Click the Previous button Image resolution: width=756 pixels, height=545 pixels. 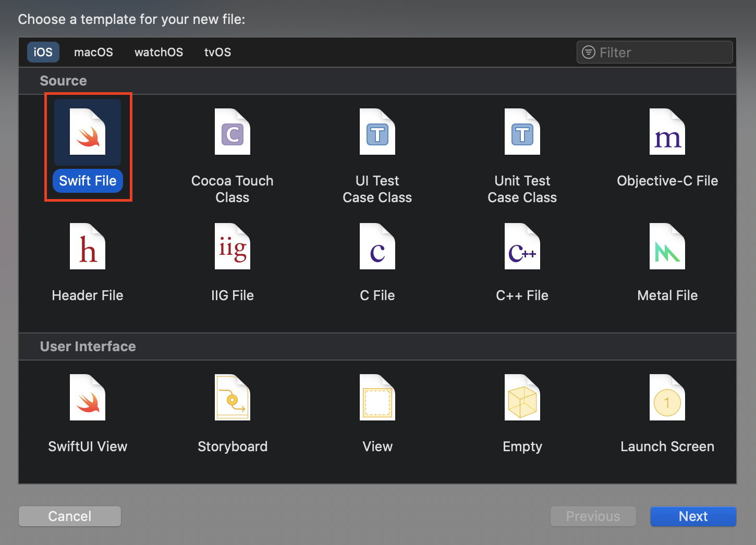(x=593, y=516)
